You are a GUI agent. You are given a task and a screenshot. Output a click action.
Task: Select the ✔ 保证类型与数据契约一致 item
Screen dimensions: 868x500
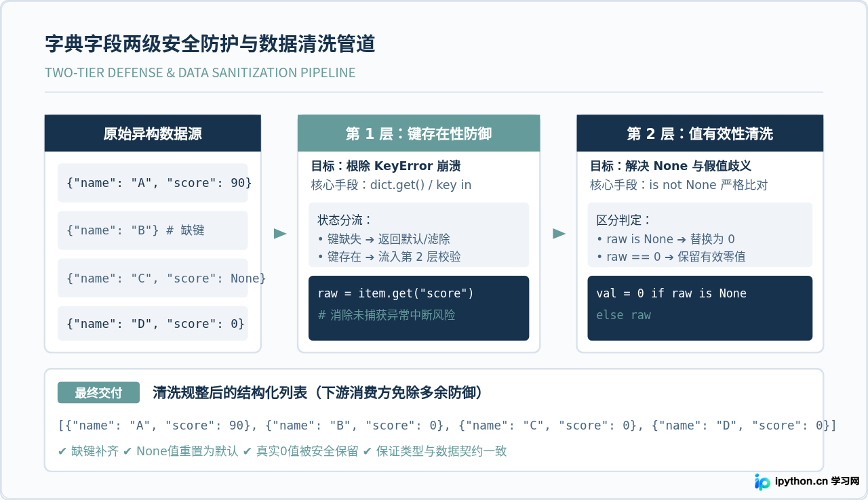435,451
